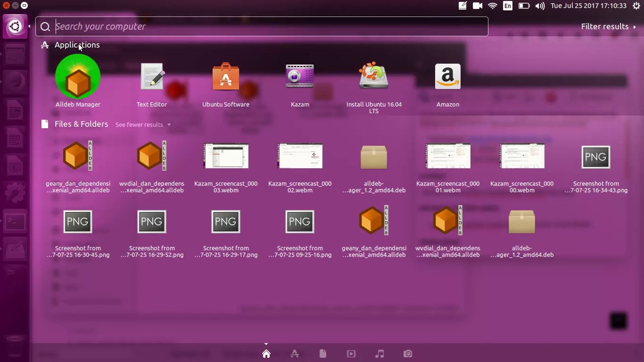Open Screenshot from 16-30-45.png
Screen dimensions: 644x362
pos(78,233)
